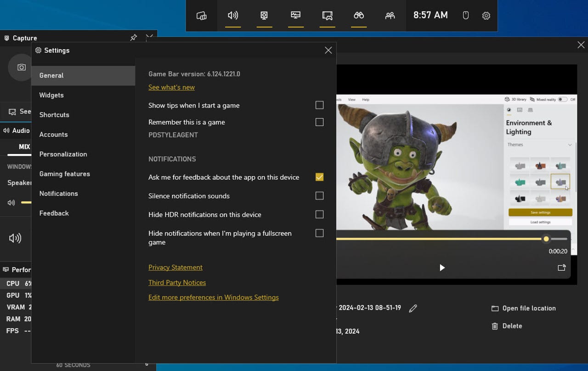Image resolution: width=588 pixels, height=371 pixels.
Task: Click the mouse click-through icon in Game Bar
Action: tap(465, 16)
